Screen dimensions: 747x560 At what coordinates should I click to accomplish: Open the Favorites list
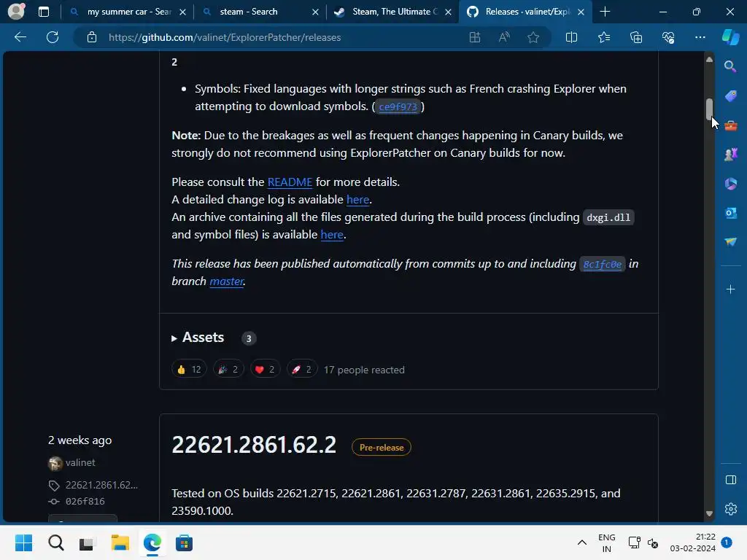pos(603,37)
